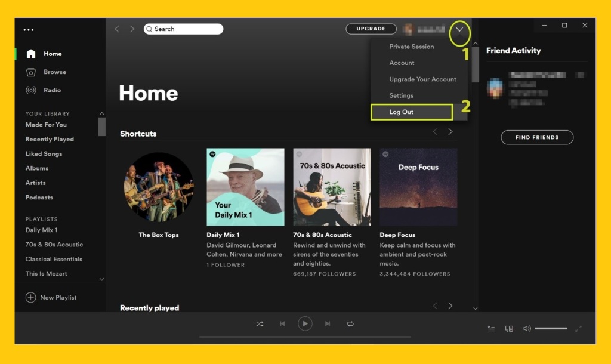The width and height of the screenshot is (611, 364).
Task: Show next Recently played items
Action: [450, 306]
